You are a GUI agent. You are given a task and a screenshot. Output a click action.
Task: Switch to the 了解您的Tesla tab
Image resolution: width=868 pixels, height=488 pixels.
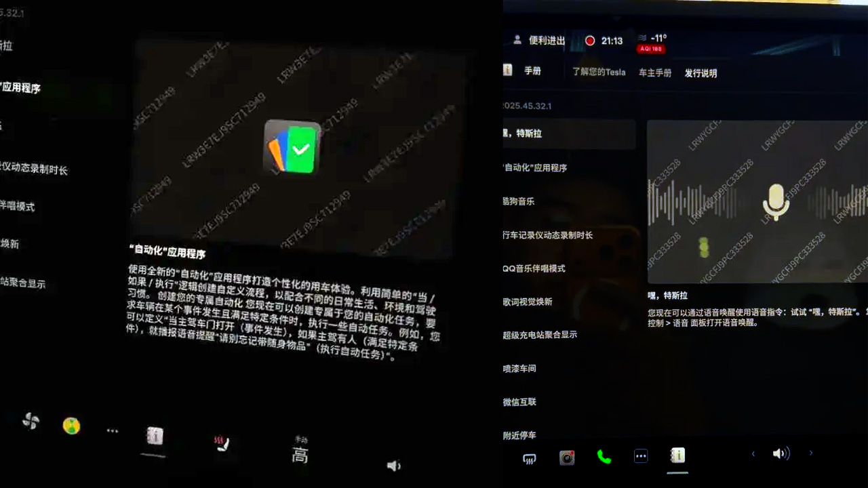(599, 72)
